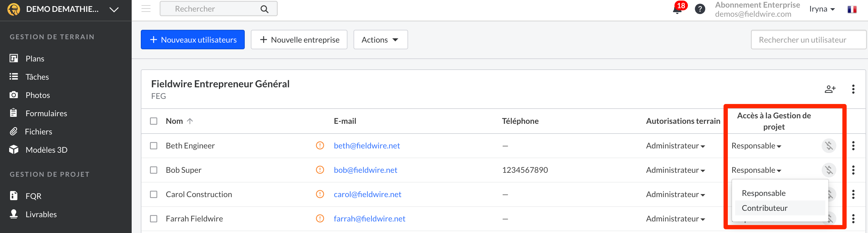Image resolution: width=868 pixels, height=233 pixels.
Task: Click Bob's phone number 1234567890
Action: coord(525,170)
